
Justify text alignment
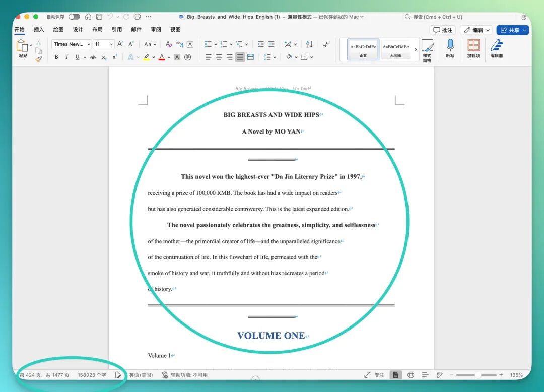[x=240, y=57]
